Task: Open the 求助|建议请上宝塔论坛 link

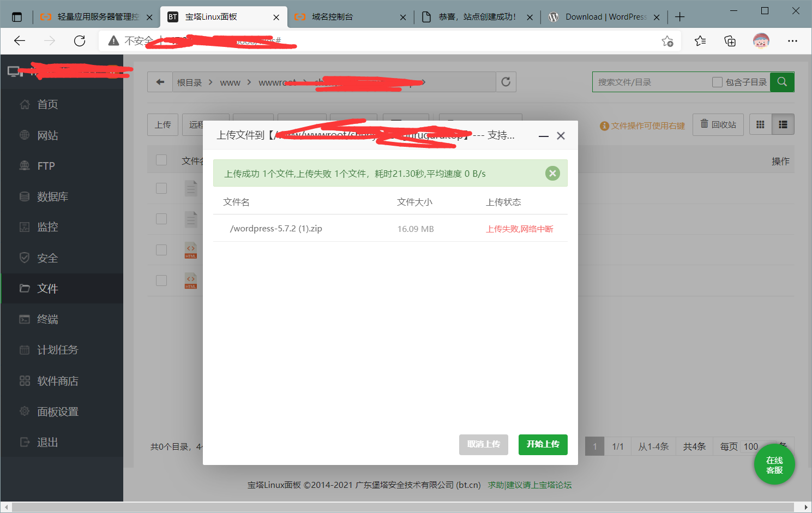Action: (x=530, y=485)
